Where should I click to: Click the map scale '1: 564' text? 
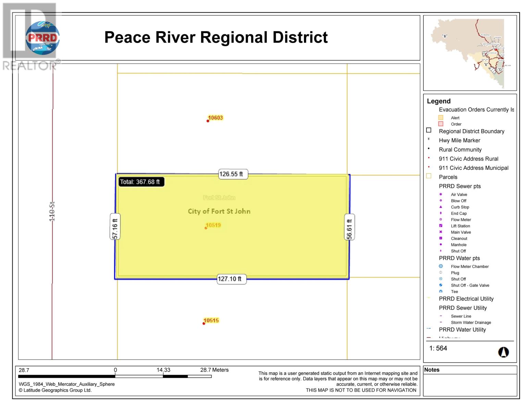[438, 348]
